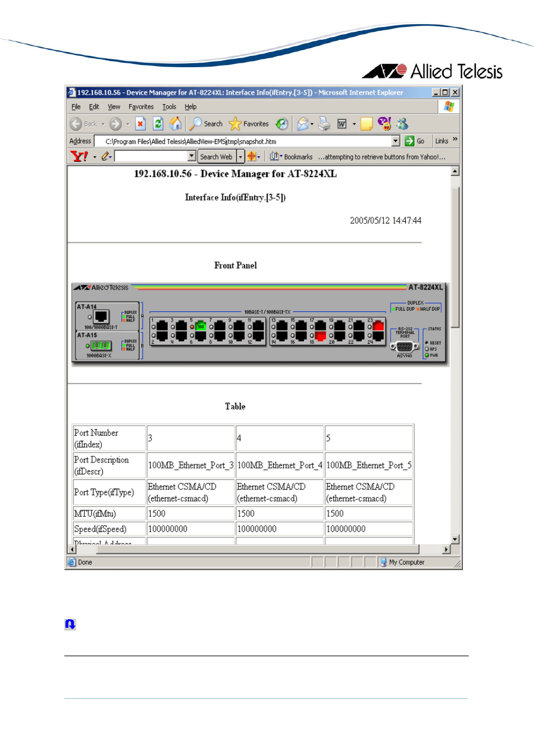Click the vertical scrollbar thumb
This screenshot has height=756, width=534.
pos(455,257)
